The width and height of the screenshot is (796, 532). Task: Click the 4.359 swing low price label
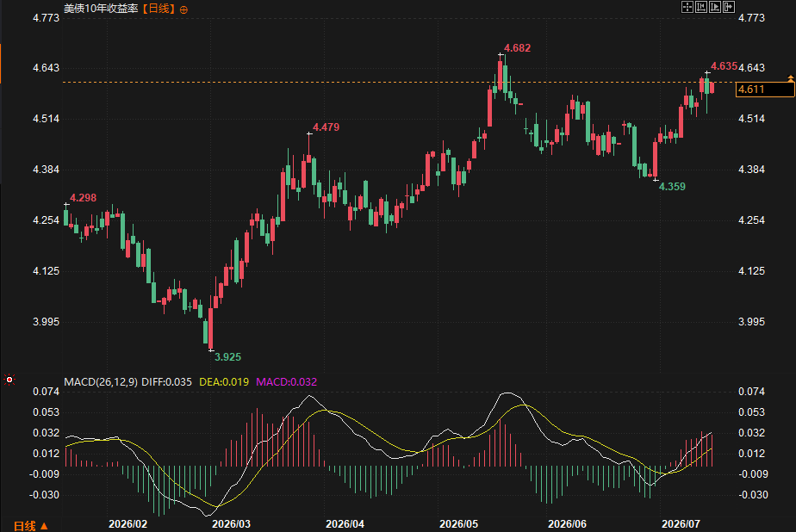pyautogui.click(x=672, y=187)
